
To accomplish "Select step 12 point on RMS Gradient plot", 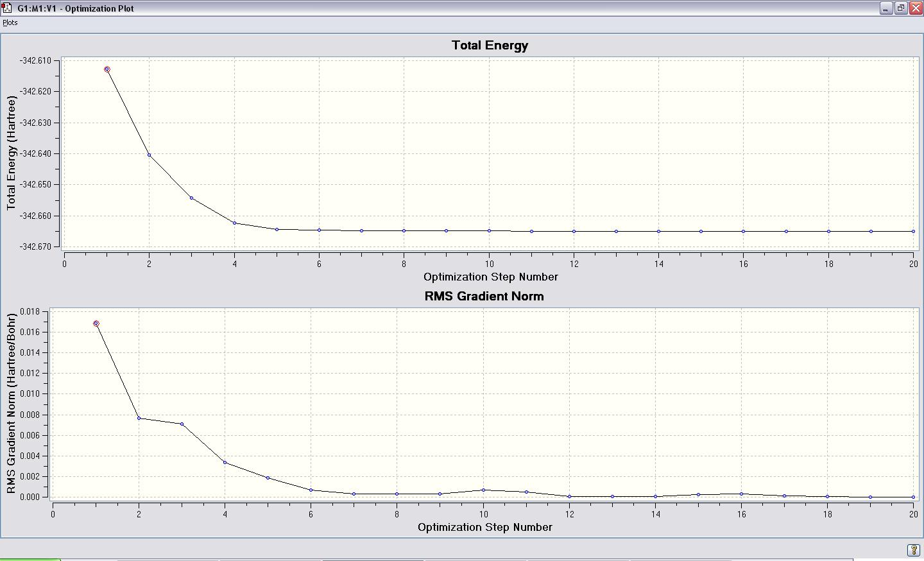I will [x=569, y=496].
